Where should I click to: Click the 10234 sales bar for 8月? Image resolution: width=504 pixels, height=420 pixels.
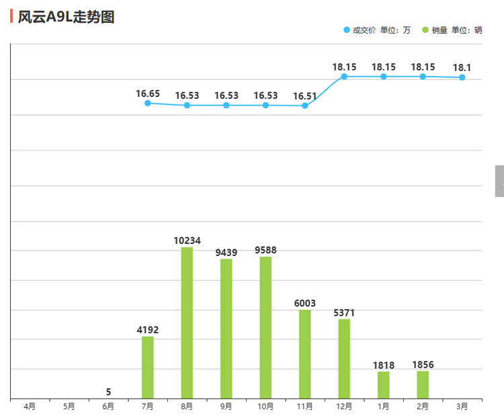tap(187, 323)
